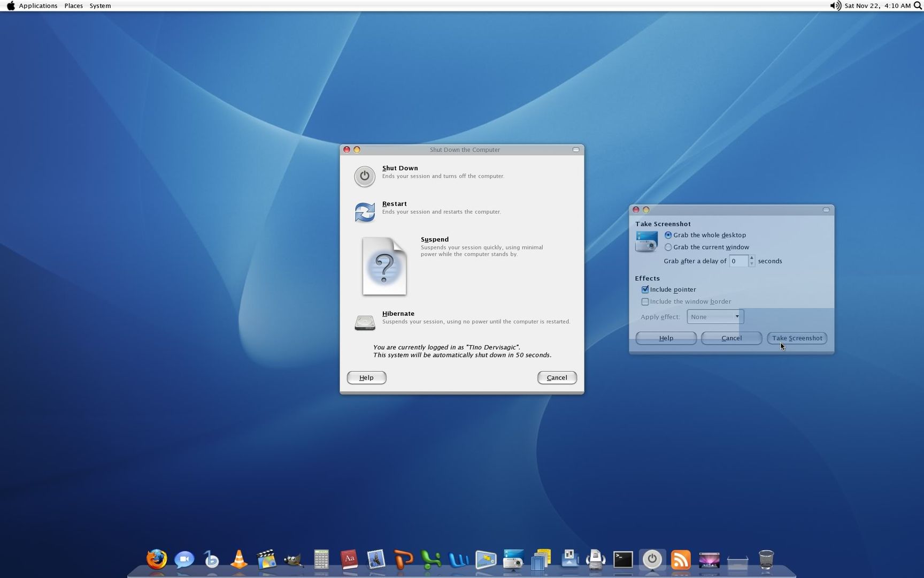Decrease delay with the down stepper arrow

(x=751, y=263)
